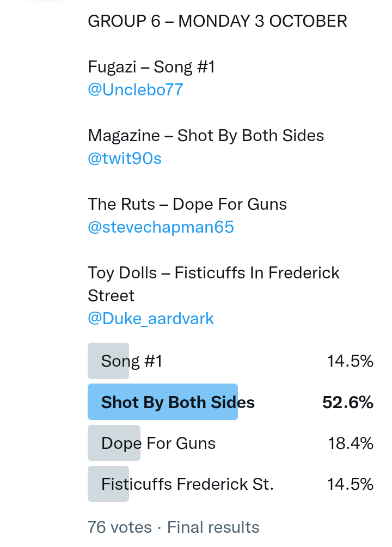Go to the @Duke_aardvark profile

151,319
